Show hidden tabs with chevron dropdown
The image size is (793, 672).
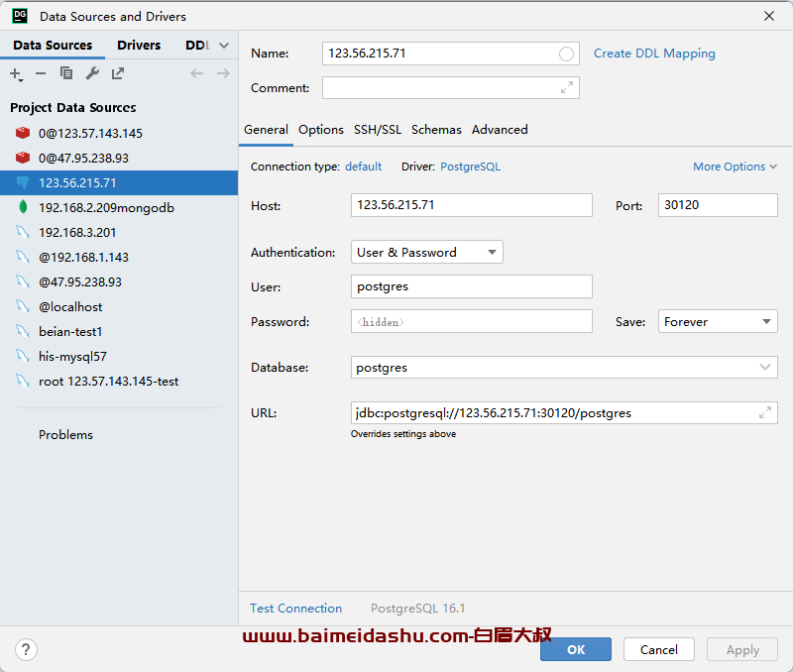click(224, 46)
